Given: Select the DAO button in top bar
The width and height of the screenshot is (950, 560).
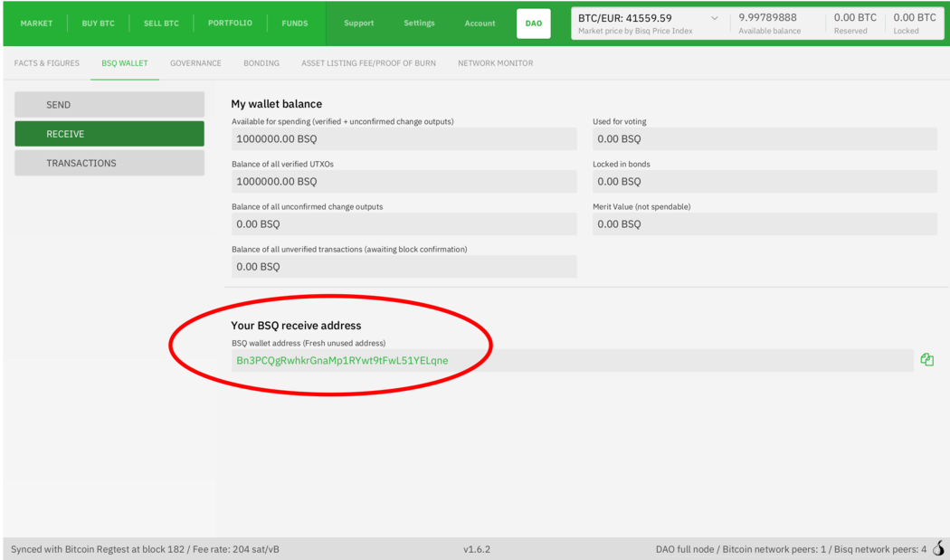Looking at the screenshot, I should point(533,24).
